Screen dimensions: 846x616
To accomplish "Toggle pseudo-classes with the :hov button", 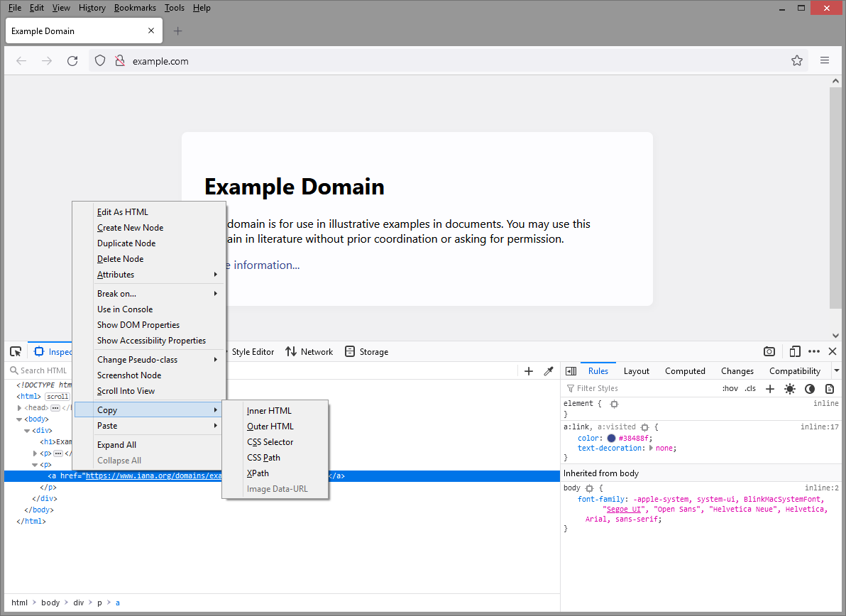I will [x=730, y=387].
